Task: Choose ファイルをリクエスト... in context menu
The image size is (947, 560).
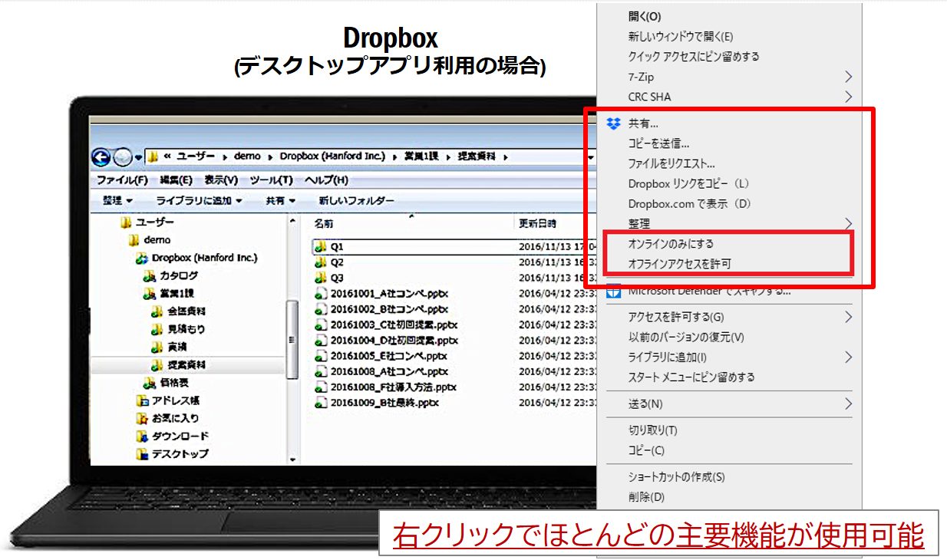Action: point(671,163)
